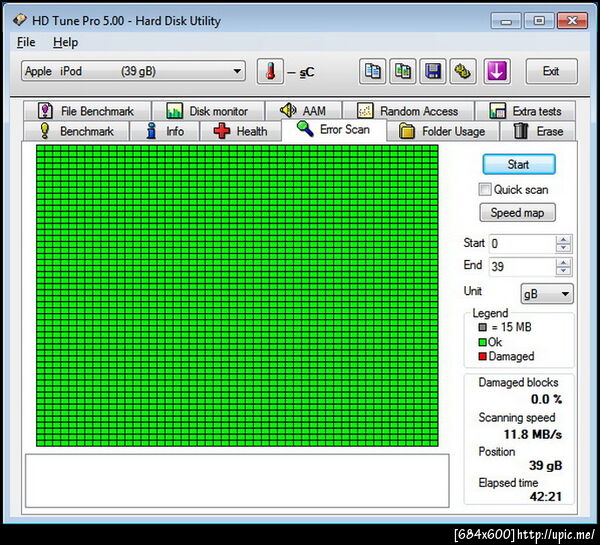
Task: Decrease the Start value spinner
Action: tap(563, 248)
